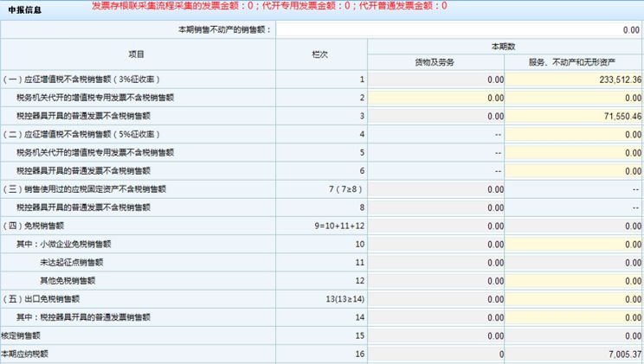
Task: Click row 15 核定销售额 货物及劳务 cell
Action: point(437,335)
